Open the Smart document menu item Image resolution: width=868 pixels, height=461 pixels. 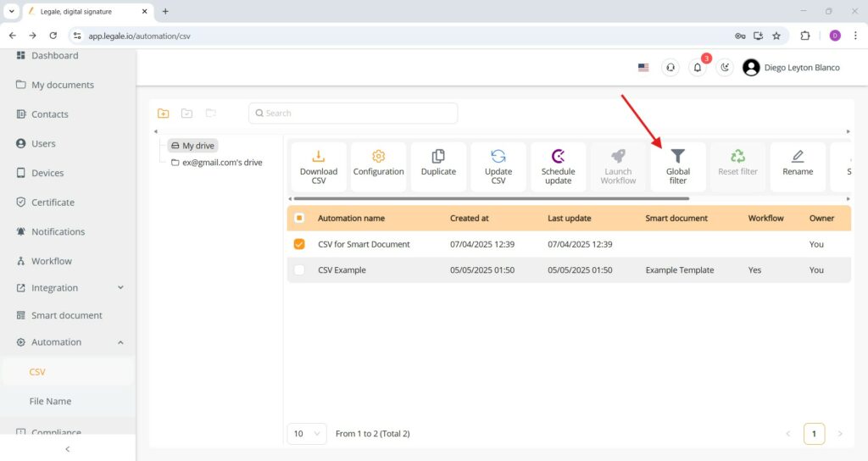tap(68, 315)
